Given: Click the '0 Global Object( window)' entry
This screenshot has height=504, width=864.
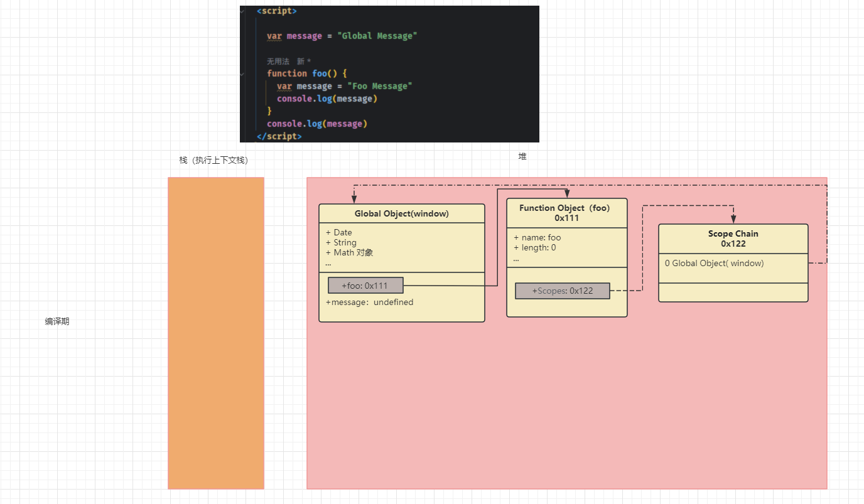Looking at the screenshot, I should tap(715, 264).
